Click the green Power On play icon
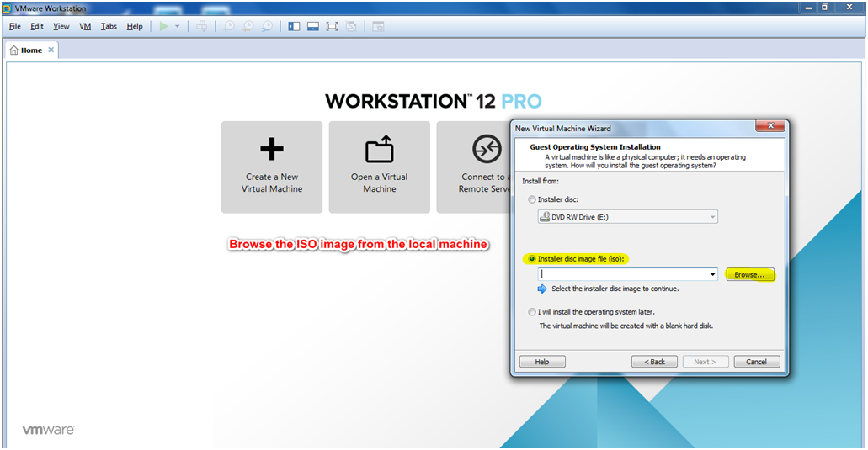 [x=164, y=26]
